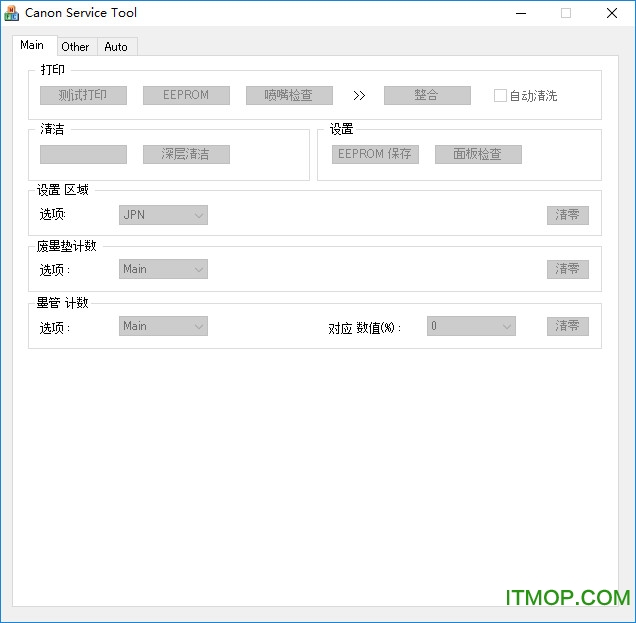
Task: Click the 测试打印 test print button
Action: coord(83,95)
